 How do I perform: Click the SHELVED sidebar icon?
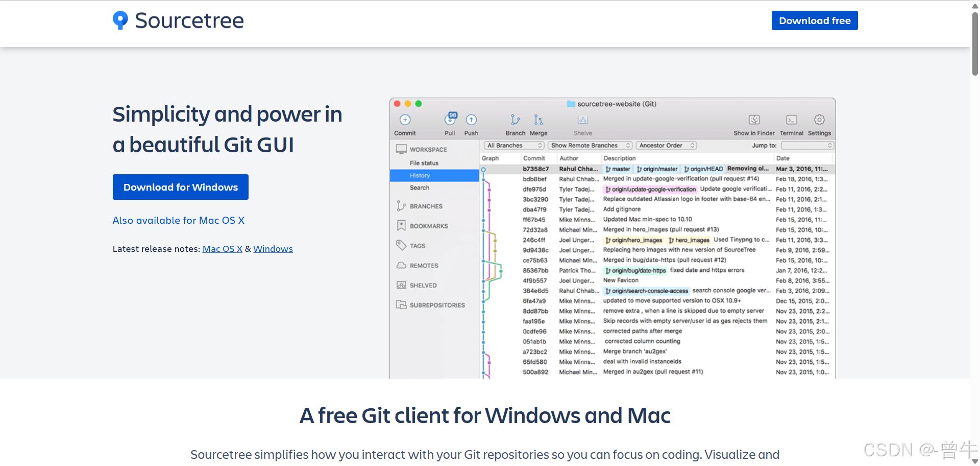pyautogui.click(x=401, y=285)
